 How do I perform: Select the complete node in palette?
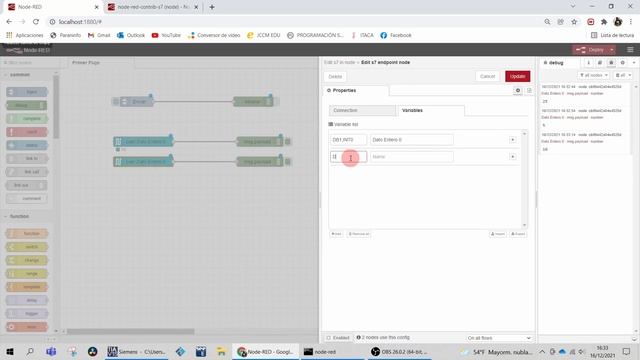[x=27, y=119]
